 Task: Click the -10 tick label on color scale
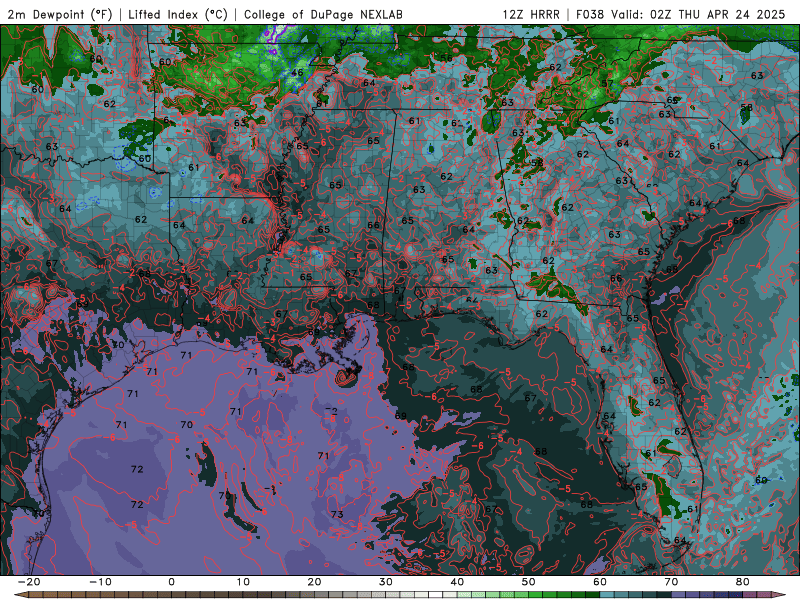[x=100, y=582]
